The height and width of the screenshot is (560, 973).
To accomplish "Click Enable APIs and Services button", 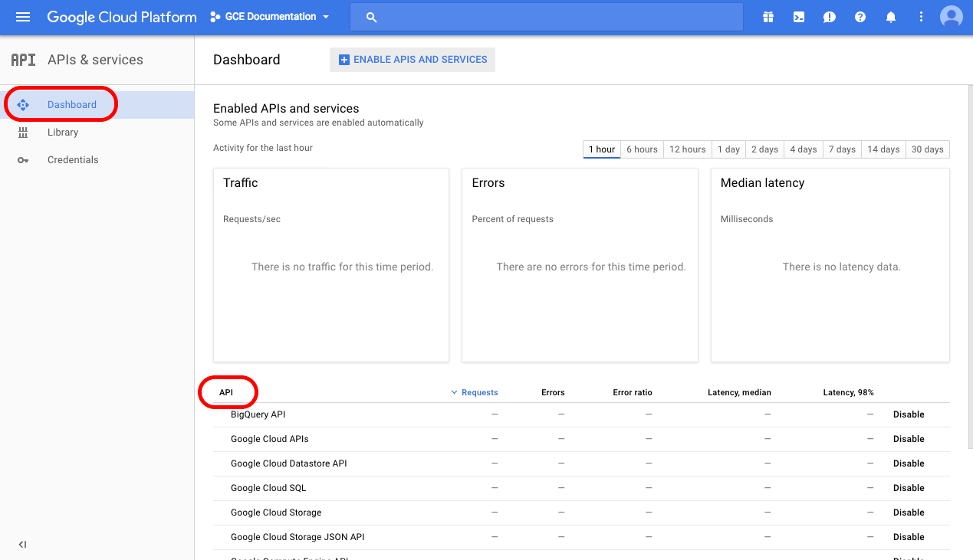I will 413,60.
